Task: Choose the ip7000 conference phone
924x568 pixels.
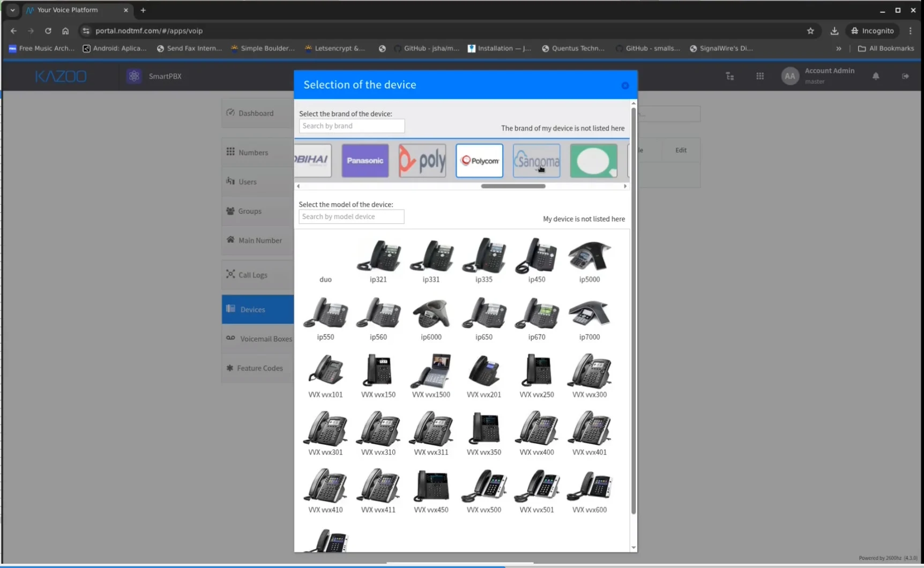Action: coord(590,319)
